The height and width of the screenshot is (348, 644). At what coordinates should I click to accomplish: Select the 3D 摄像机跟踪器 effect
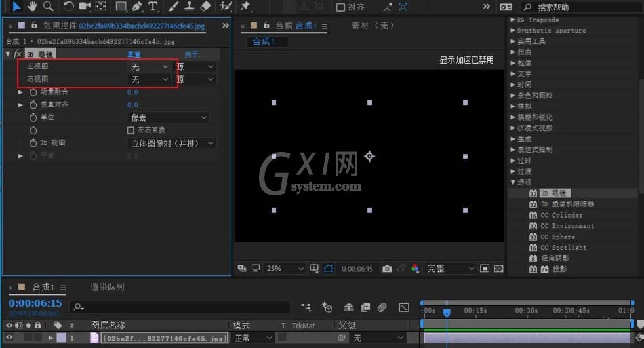coord(567,204)
